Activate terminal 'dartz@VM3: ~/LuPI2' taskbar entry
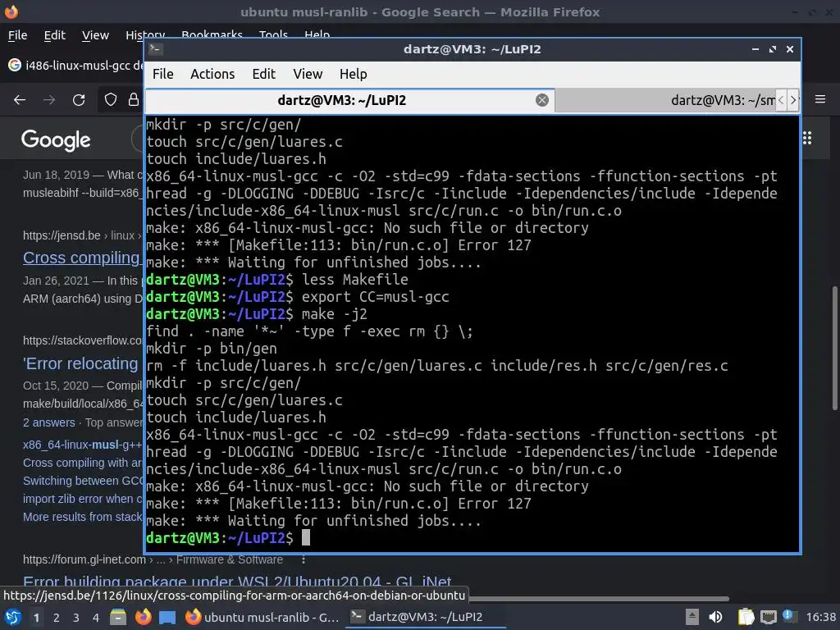Screen dimensions: 840x630 point(426,617)
